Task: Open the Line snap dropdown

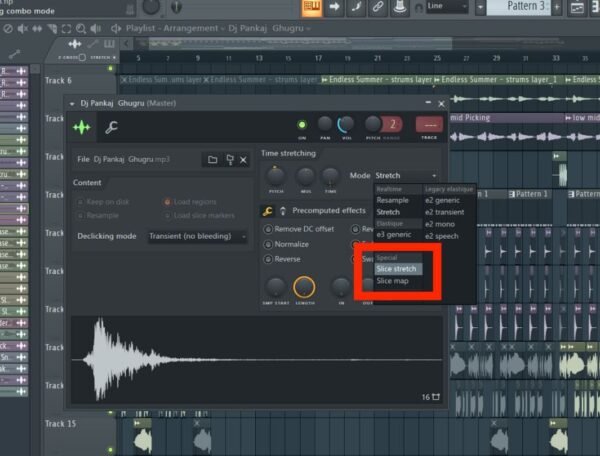Action: click(x=447, y=7)
